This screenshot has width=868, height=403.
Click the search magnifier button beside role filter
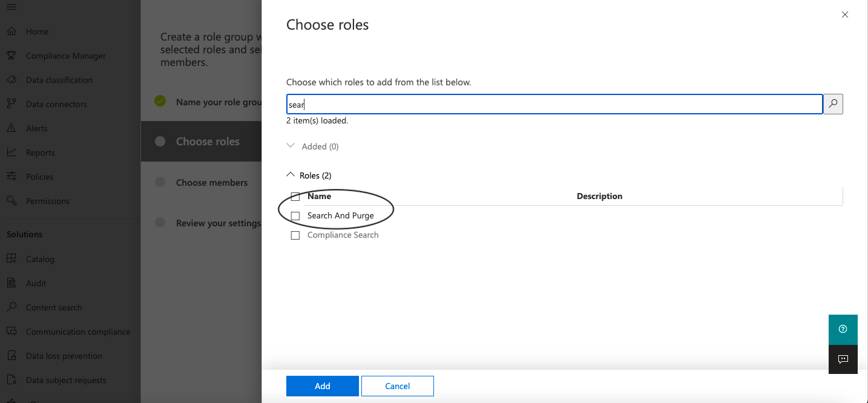(x=833, y=104)
